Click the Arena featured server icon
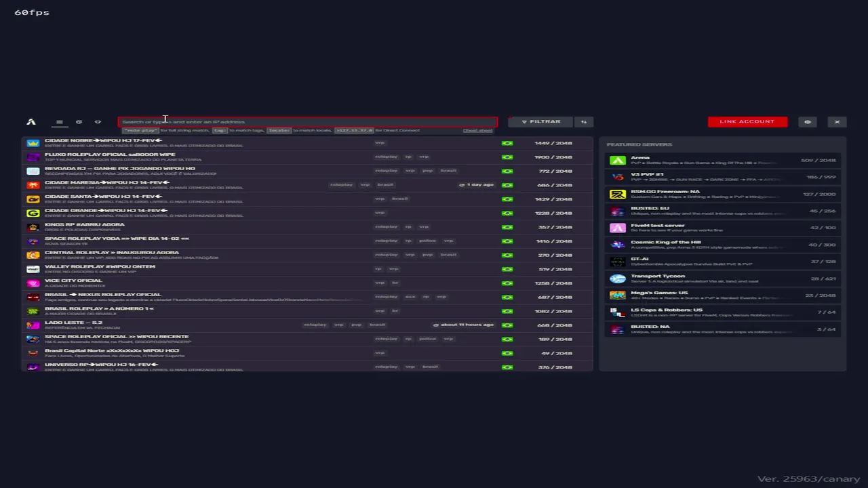 click(x=617, y=160)
